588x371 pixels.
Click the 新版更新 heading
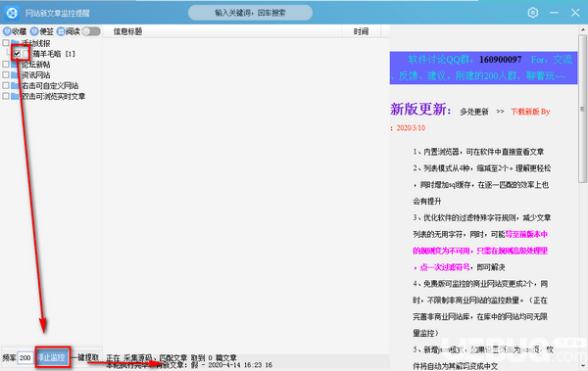click(x=420, y=110)
